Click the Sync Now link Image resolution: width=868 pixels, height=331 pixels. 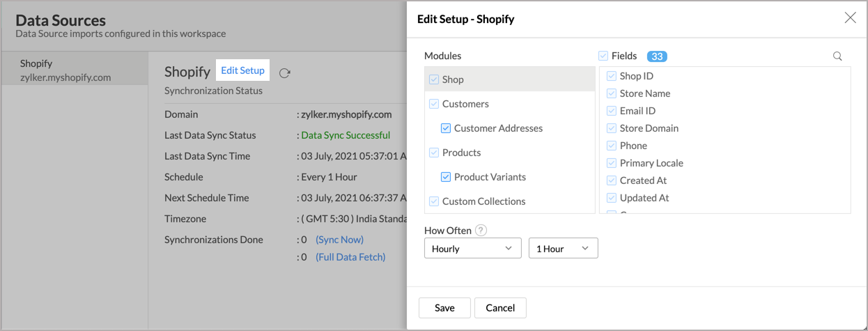tap(340, 240)
